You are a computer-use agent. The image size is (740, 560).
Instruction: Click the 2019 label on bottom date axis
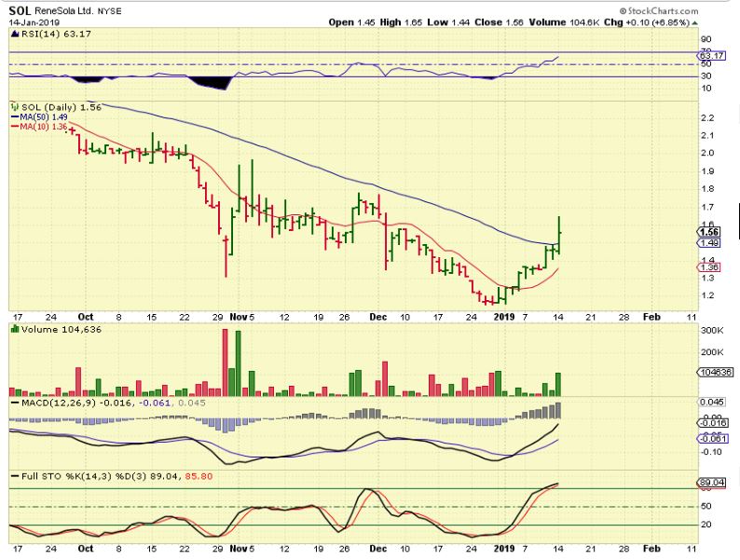pos(504,549)
